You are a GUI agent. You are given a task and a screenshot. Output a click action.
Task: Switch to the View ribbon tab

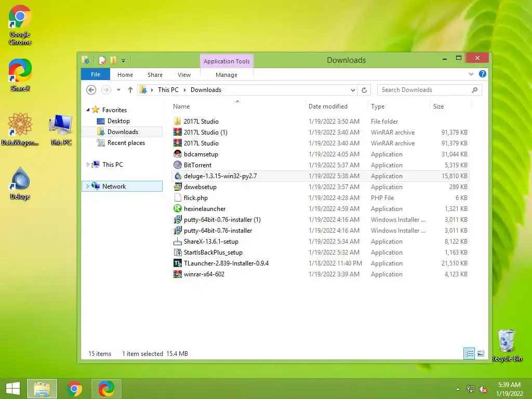tap(184, 75)
